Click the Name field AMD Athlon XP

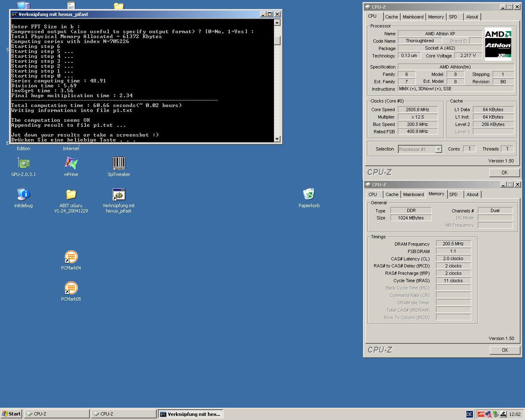440,34
